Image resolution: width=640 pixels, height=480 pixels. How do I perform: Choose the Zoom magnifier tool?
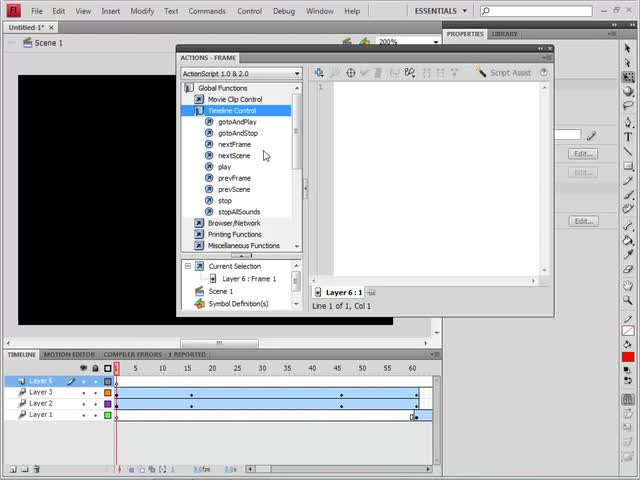(628, 299)
